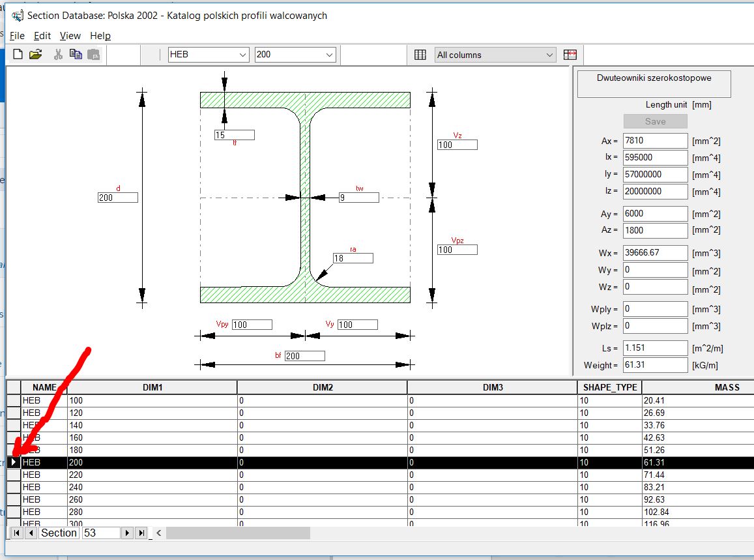Open the Help menu
Screen dimensions: 754x560
[x=100, y=36]
